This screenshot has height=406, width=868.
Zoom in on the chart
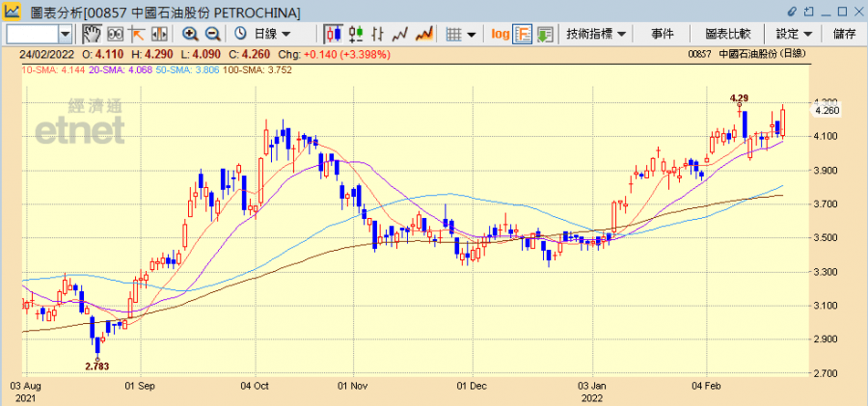tap(191, 34)
